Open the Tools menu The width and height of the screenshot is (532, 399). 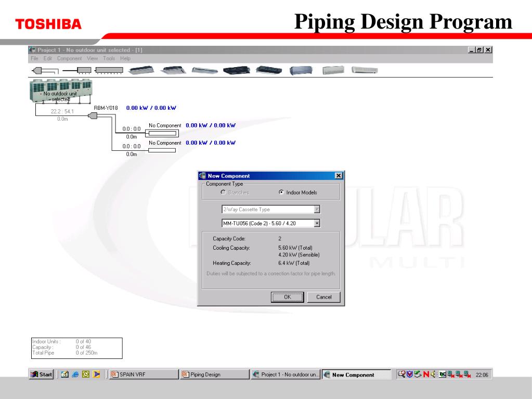(109, 58)
